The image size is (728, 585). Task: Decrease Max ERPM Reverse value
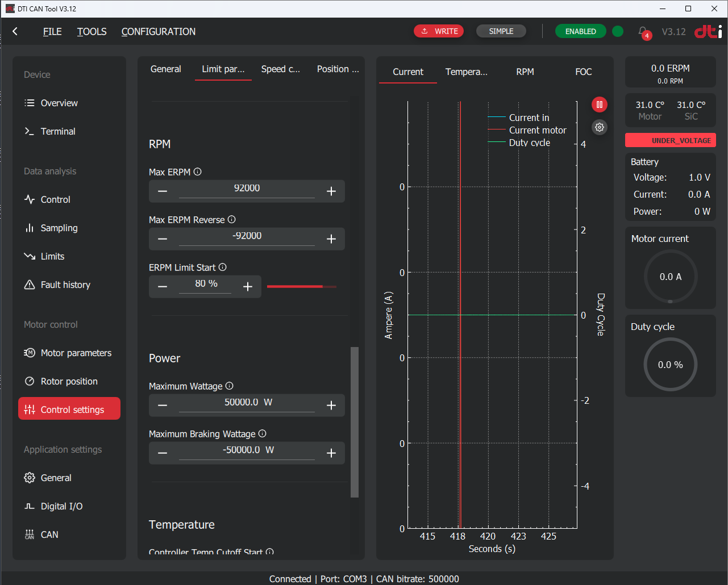point(163,239)
